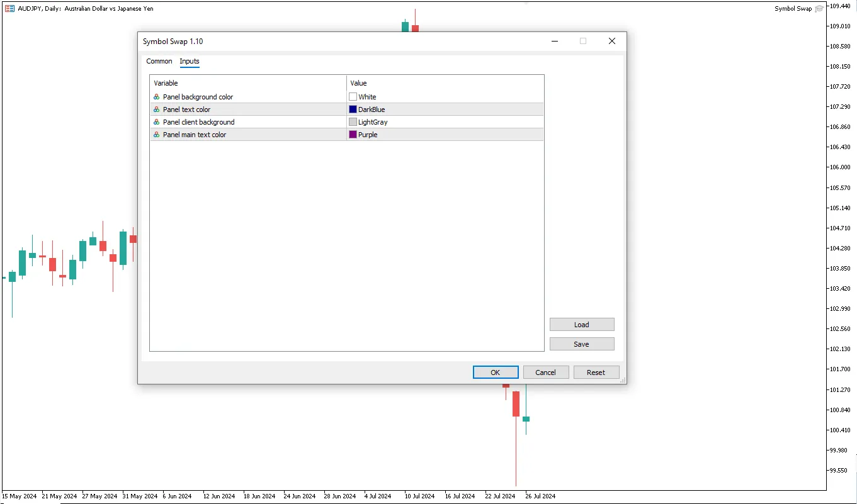Viewport: 857px width, 504px height.
Task: Switch to the Common tab
Action: 159,61
